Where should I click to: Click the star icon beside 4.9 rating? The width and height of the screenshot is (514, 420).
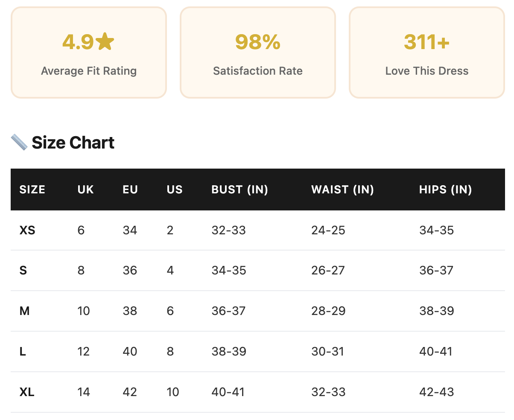tap(105, 42)
